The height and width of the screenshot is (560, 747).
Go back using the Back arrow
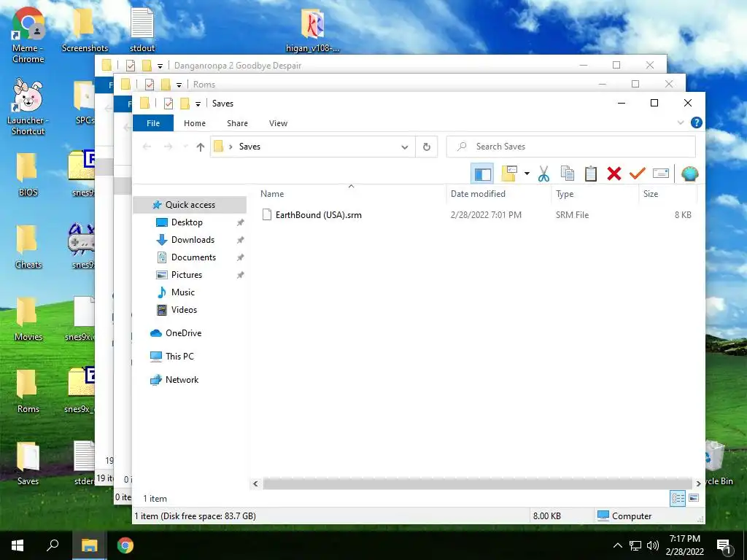click(147, 147)
